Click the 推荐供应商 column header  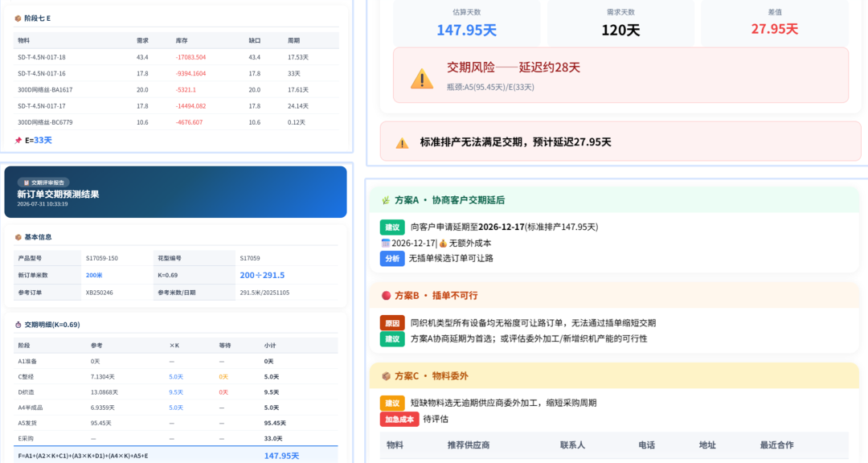point(469,445)
